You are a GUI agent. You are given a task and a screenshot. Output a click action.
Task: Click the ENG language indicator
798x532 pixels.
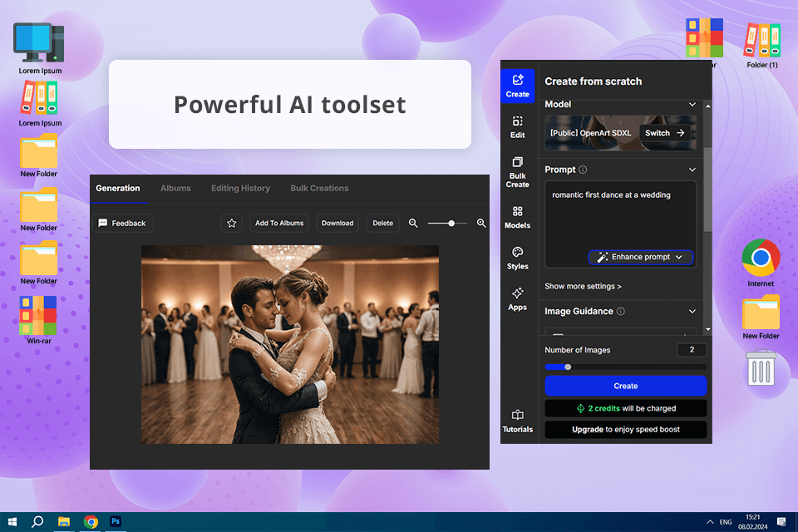click(726, 522)
